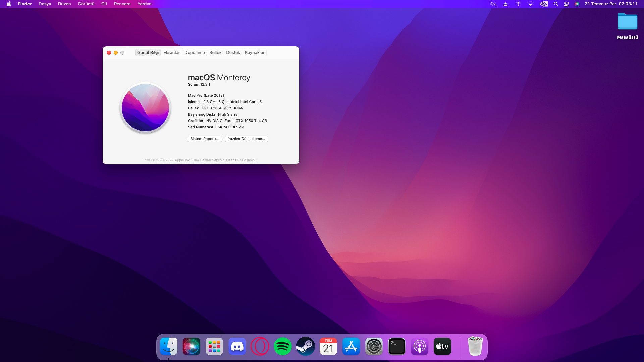Open the Apple menu
Image resolution: width=644 pixels, height=362 pixels.
[x=9, y=4]
